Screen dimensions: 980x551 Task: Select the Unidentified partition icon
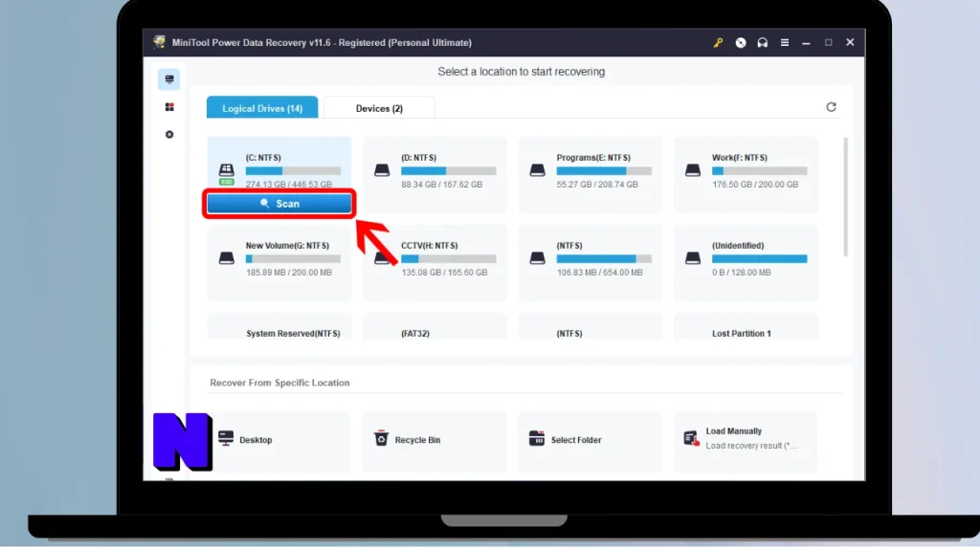[x=693, y=258]
